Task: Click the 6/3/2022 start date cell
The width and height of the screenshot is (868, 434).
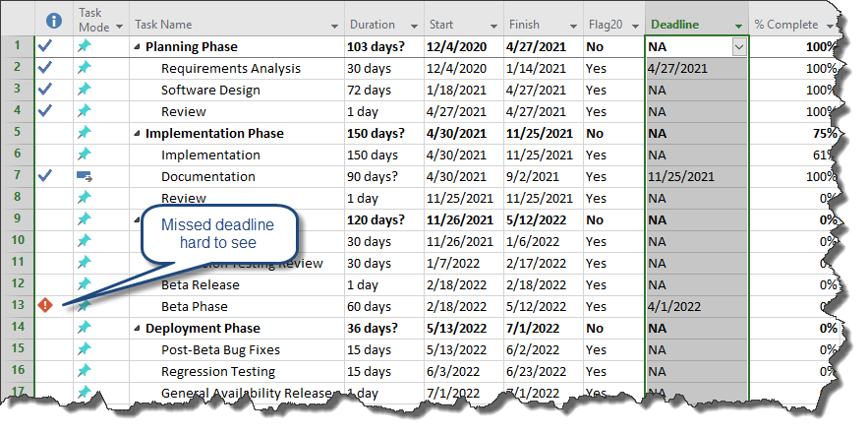Action: tap(464, 371)
